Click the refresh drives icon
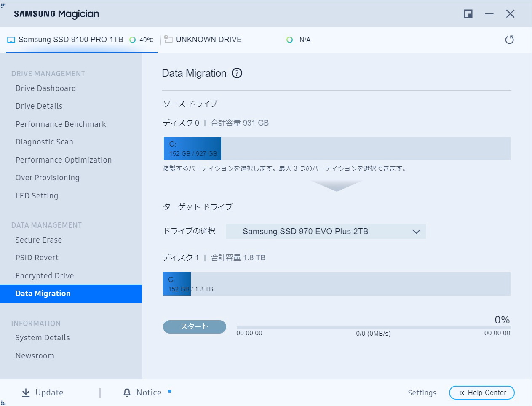532x406 pixels. [509, 40]
